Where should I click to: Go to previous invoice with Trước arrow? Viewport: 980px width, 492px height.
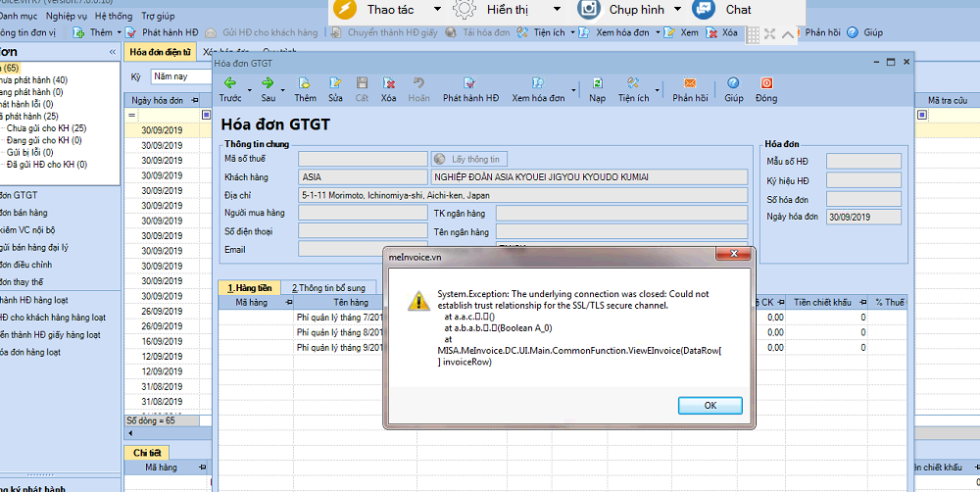230,89
